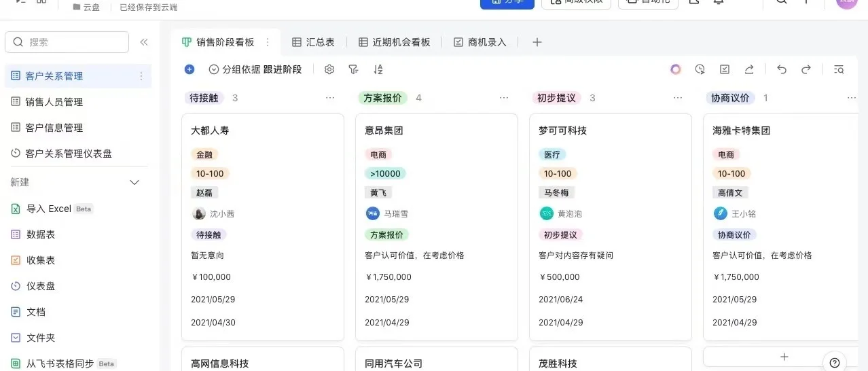The width and height of the screenshot is (868, 371).
Task: Click the purple AI assistant ring icon
Action: click(675, 69)
